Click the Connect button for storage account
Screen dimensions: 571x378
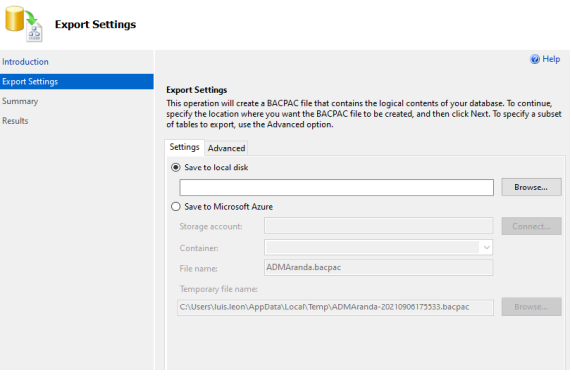pos(531,227)
